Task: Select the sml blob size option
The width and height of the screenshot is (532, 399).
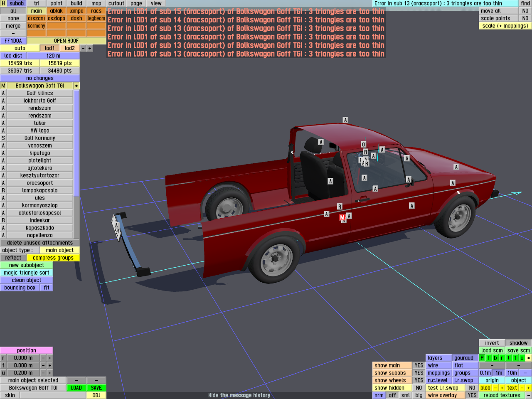Action: 406,395
